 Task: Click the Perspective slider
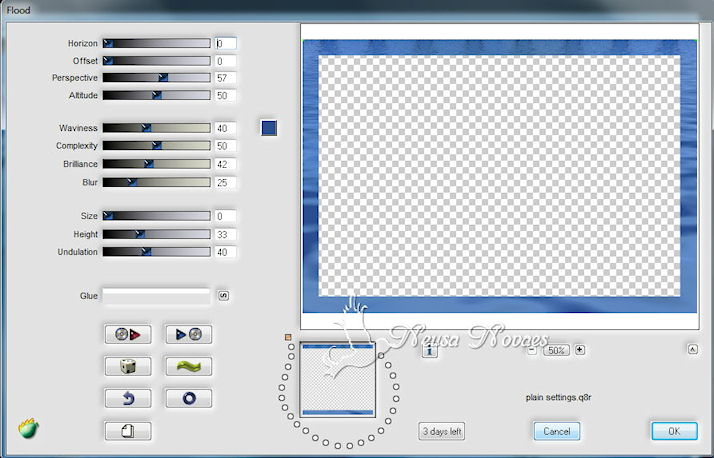coord(156,78)
